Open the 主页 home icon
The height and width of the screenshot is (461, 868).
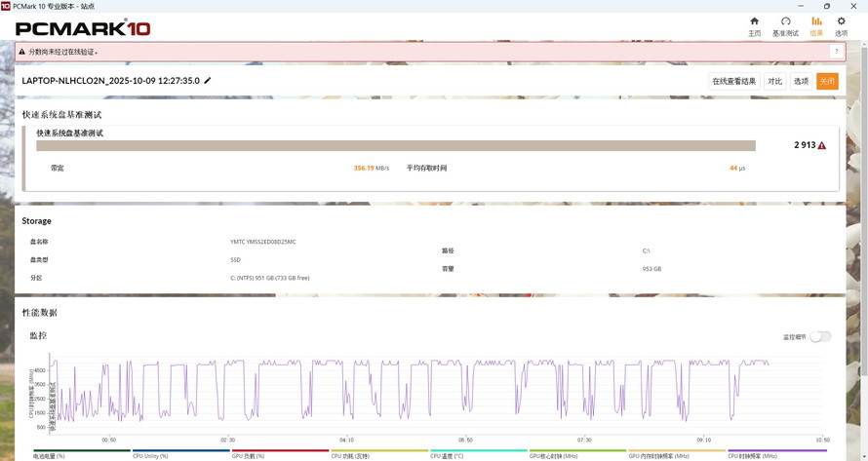pos(754,26)
